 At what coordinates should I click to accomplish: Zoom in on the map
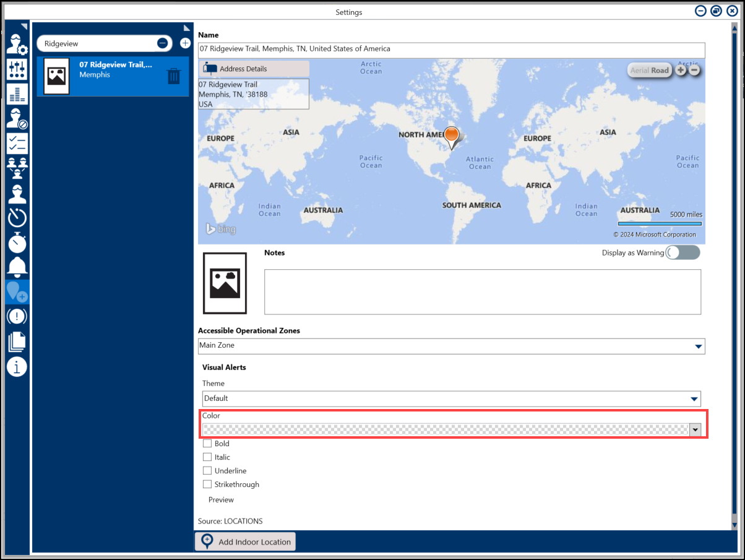coord(681,70)
